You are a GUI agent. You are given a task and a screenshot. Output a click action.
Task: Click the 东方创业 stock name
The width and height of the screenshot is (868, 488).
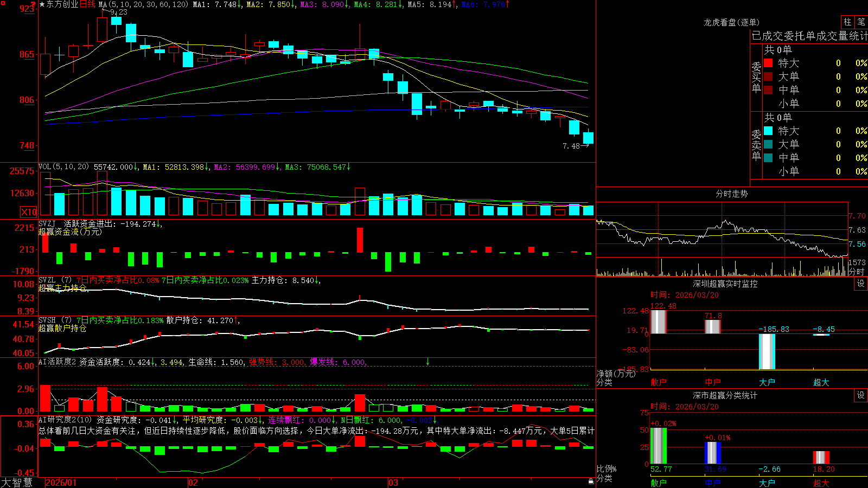click(62, 4)
